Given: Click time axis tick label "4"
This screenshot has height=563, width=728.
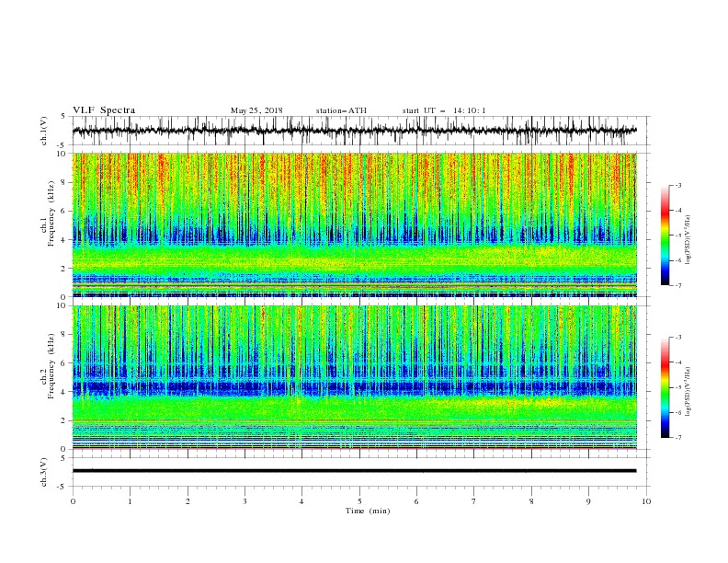Looking at the screenshot, I should (301, 501).
